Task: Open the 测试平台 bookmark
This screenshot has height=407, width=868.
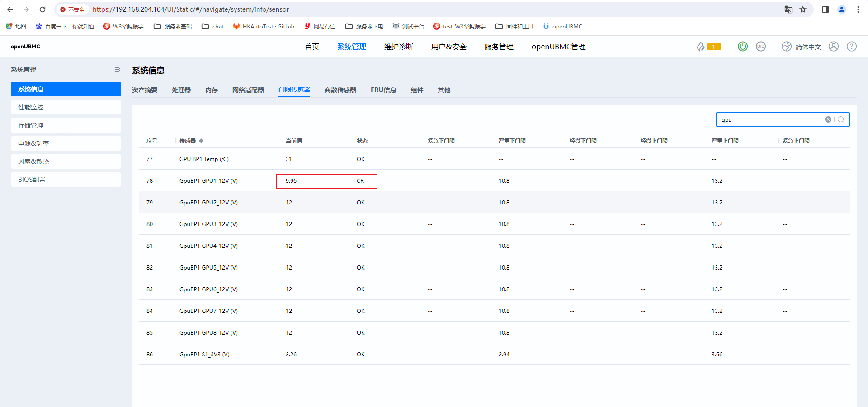Action: tap(408, 26)
